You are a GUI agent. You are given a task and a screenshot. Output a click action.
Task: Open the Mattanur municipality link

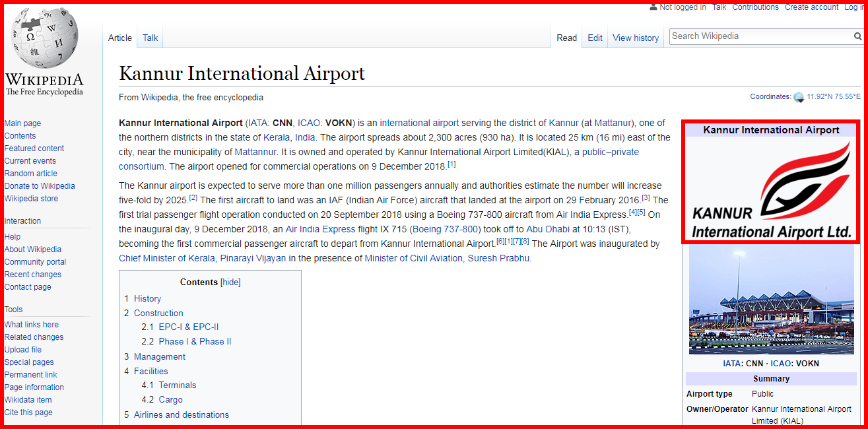point(255,152)
